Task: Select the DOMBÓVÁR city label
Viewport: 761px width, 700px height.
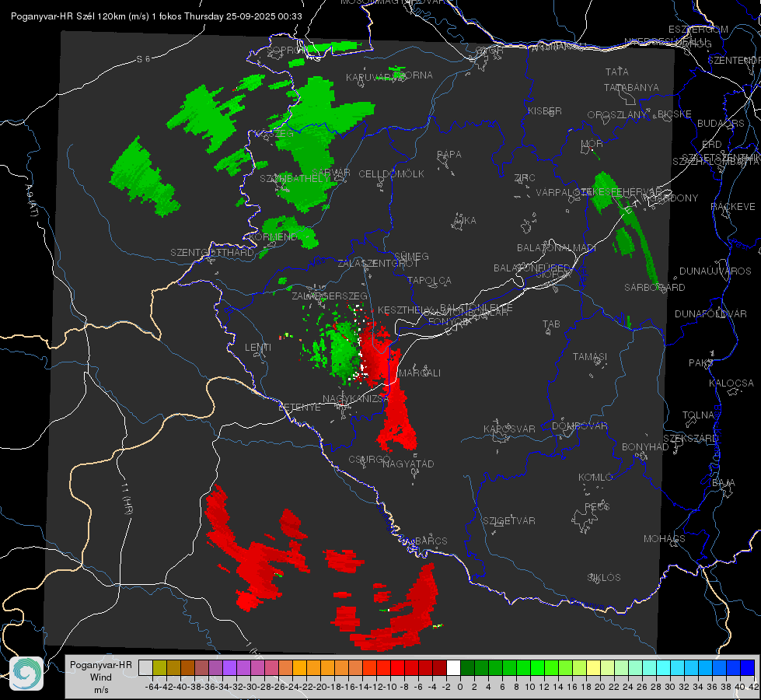Action: coord(579,426)
